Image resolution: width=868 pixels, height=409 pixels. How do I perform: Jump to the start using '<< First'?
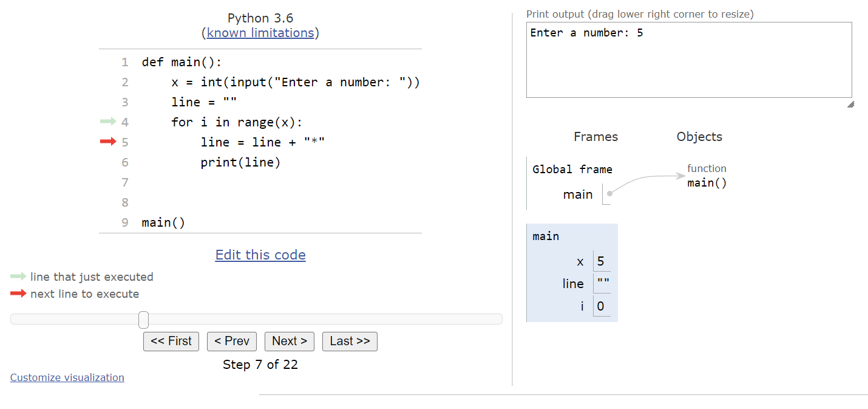pos(171,341)
